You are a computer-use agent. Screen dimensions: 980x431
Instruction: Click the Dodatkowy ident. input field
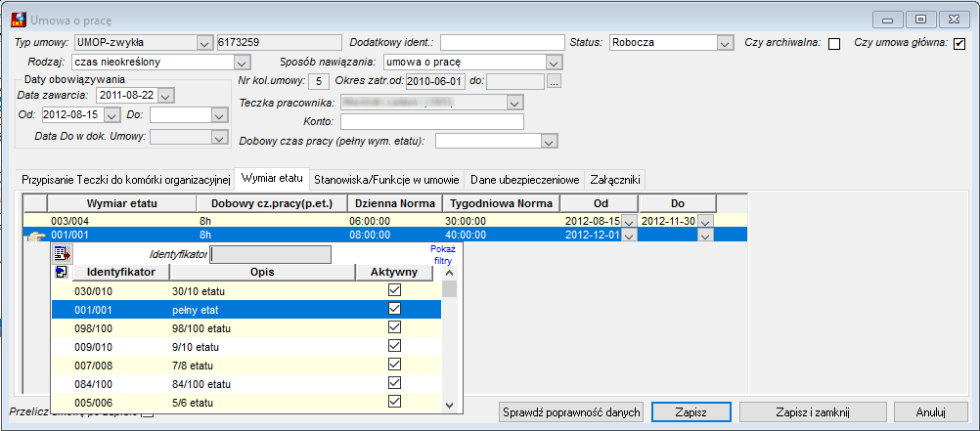(502, 43)
